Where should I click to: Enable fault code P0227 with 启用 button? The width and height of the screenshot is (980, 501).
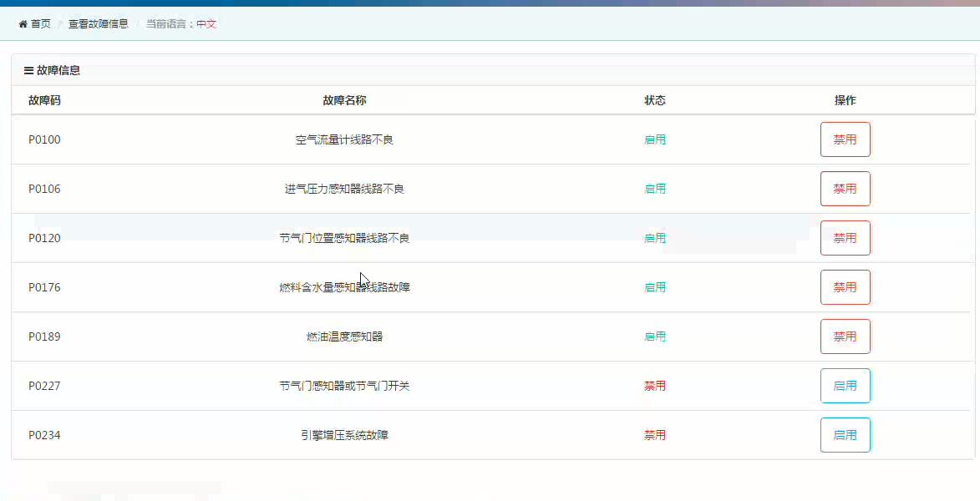click(x=845, y=386)
